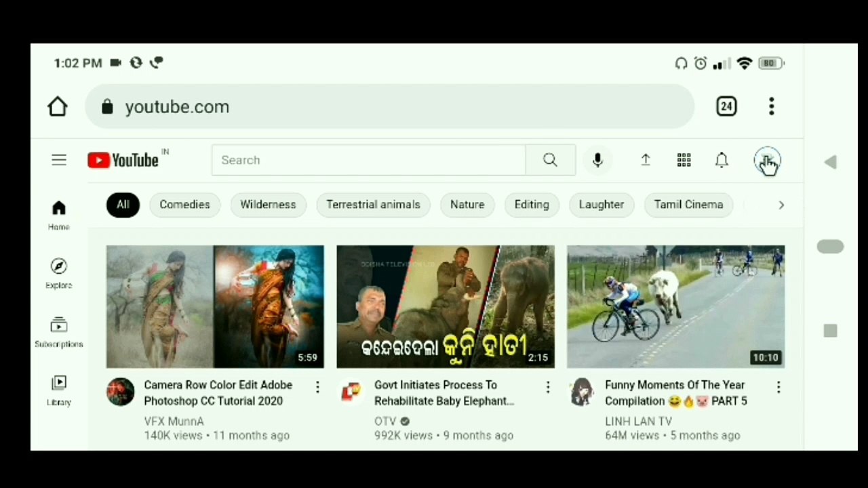Open the Camera Row Color Edit video title
Screen dimensions: 868x488
(218, 393)
